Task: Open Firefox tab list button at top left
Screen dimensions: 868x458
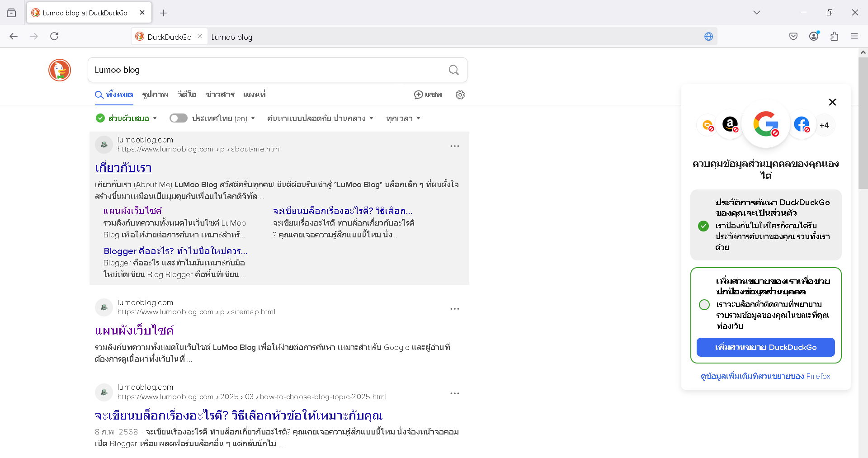Action: (11, 13)
